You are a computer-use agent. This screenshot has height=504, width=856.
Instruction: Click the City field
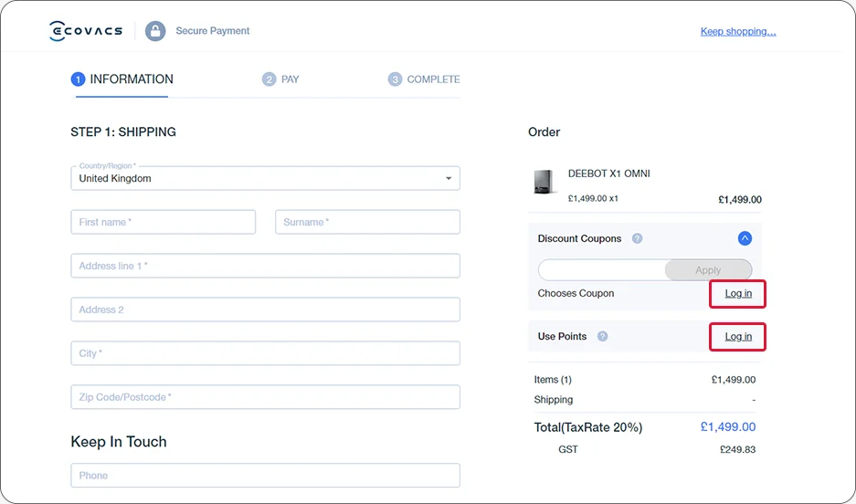coord(265,353)
